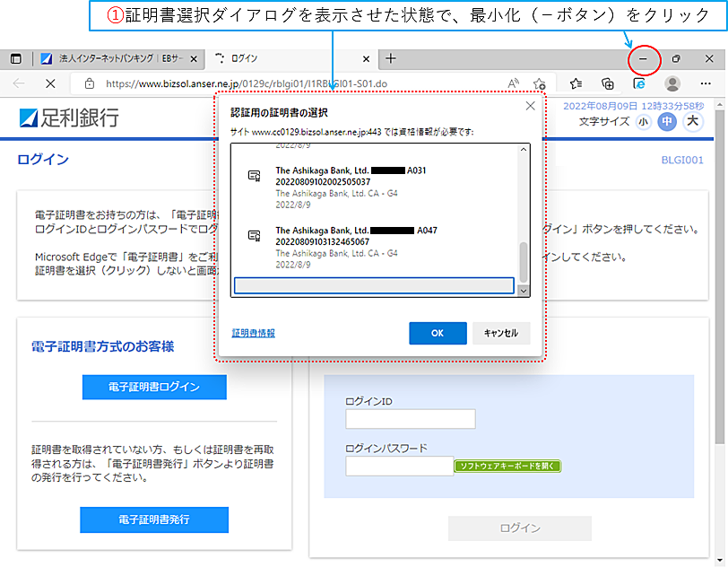Image resolution: width=728 pixels, height=567 pixels.
Task: Open the Collections icon in Edge toolbar
Action: 609,83
